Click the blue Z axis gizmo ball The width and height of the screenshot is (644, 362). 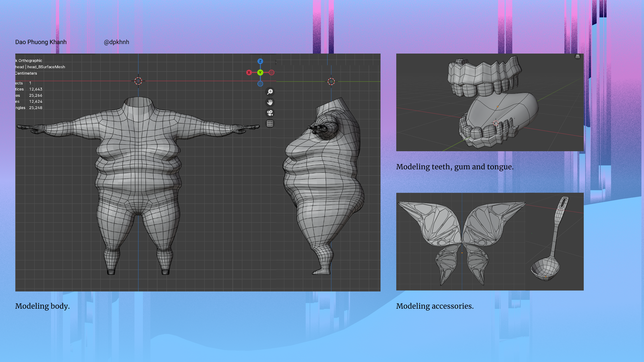coord(260,61)
